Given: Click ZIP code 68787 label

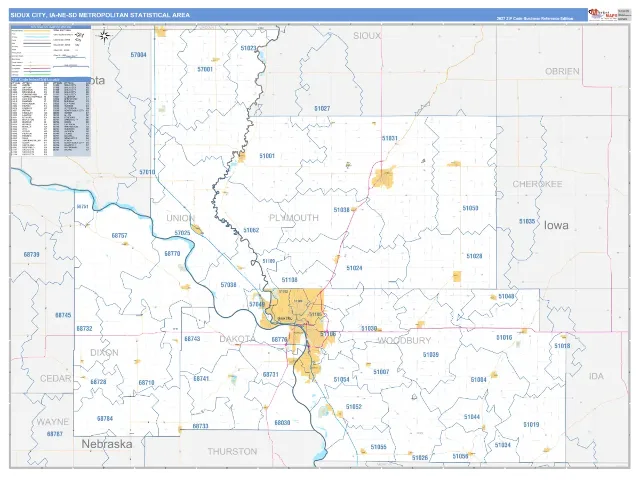Looking at the screenshot, I should pos(55,434).
